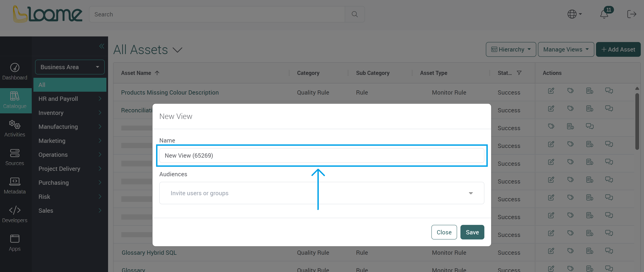This screenshot has width=644, height=272.
Task: Click the view Name input field
Action: [321, 155]
